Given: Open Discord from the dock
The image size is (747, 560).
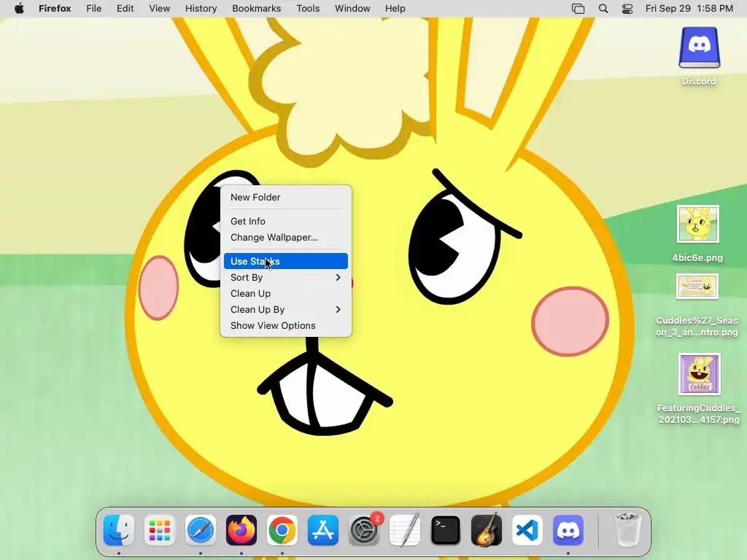Looking at the screenshot, I should pyautogui.click(x=568, y=530).
